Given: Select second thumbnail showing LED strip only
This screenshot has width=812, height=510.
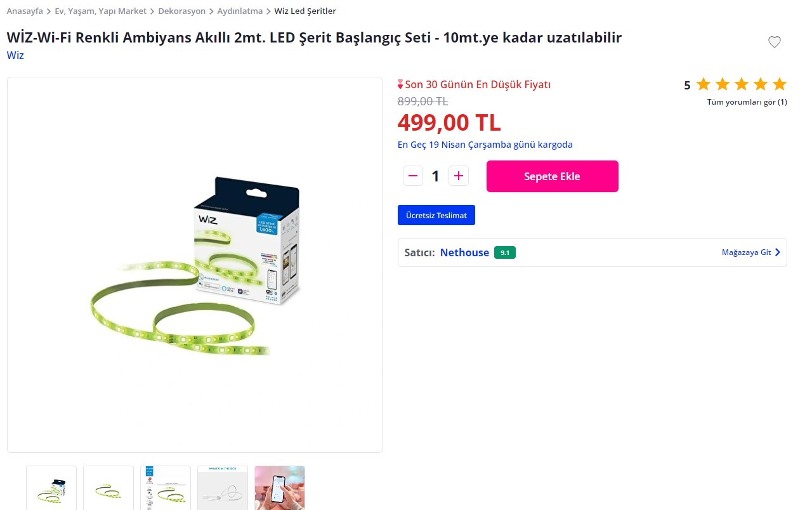Looking at the screenshot, I should click(x=108, y=488).
